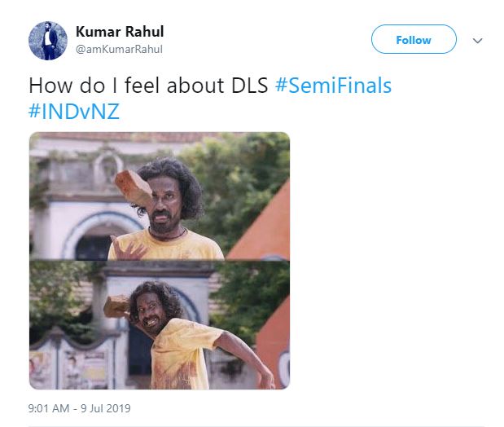Screen dimensions: 504x427
Task: Open the top meme image
Action: click(x=159, y=196)
